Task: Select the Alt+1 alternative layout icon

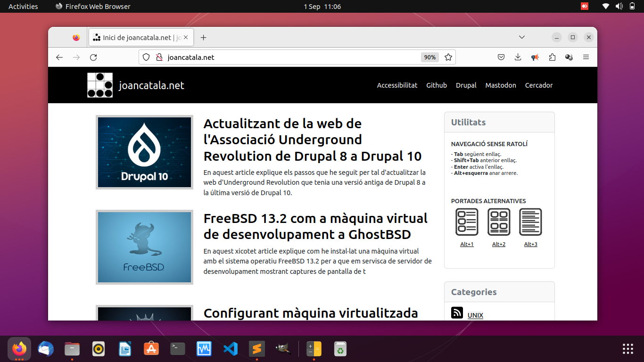Action: [467, 222]
